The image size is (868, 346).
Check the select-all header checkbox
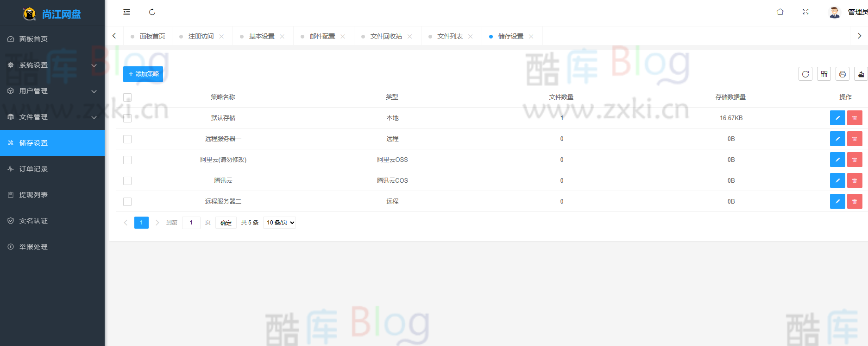pos(127,97)
